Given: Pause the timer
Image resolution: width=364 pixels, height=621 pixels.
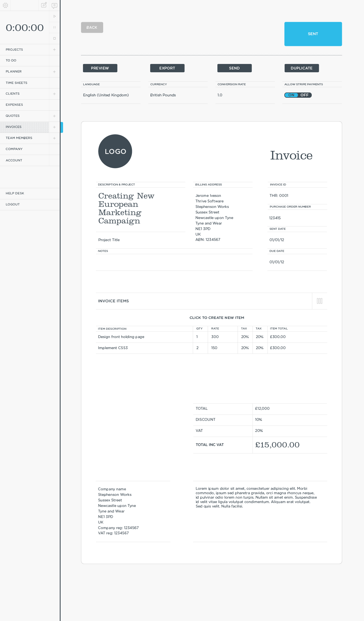Looking at the screenshot, I should pos(54,27).
